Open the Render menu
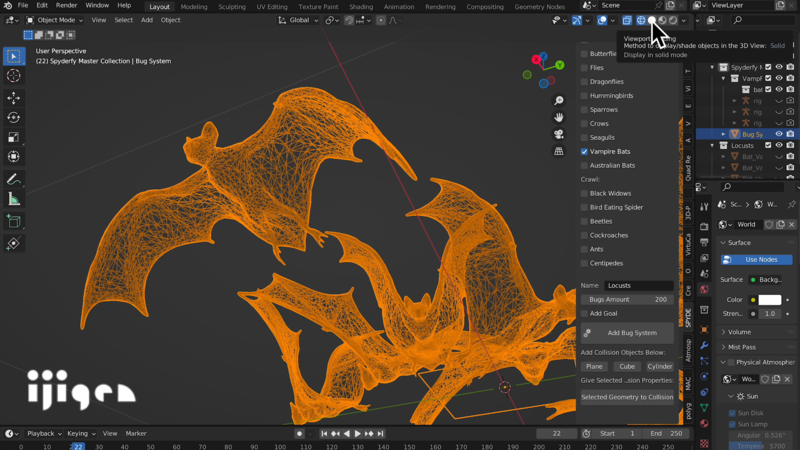Screen dimensions: 800x450 66,6
